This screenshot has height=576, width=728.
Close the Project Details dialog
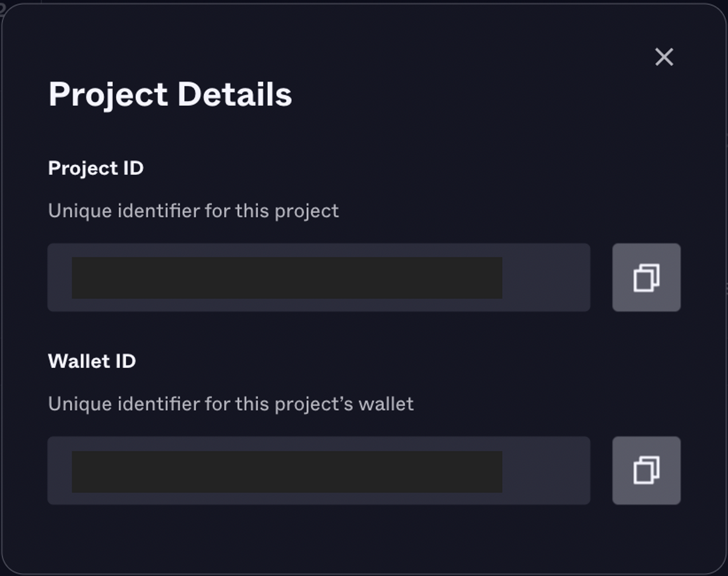tap(664, 57)
